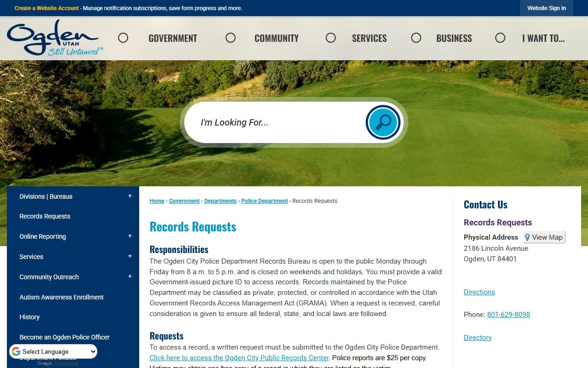The height and width of the screenshot is (368, 588).
Task: Open the Community top menu
Action: click(x=277, y=38)
